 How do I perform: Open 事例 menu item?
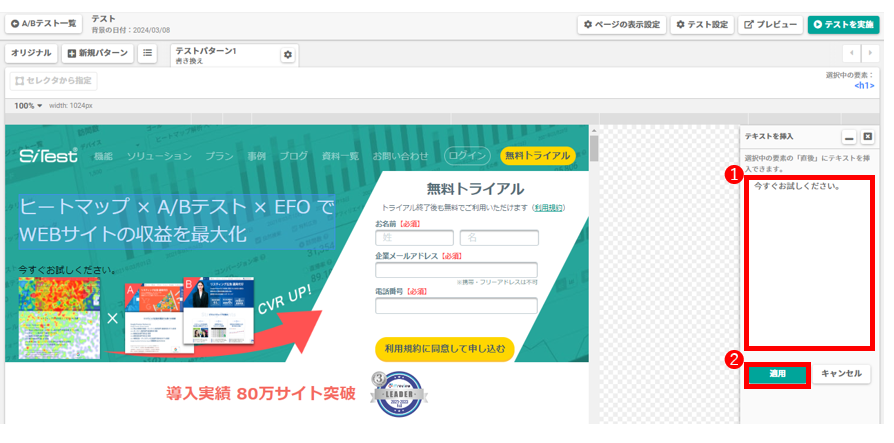pyautogui.click(x=257, y=156)
